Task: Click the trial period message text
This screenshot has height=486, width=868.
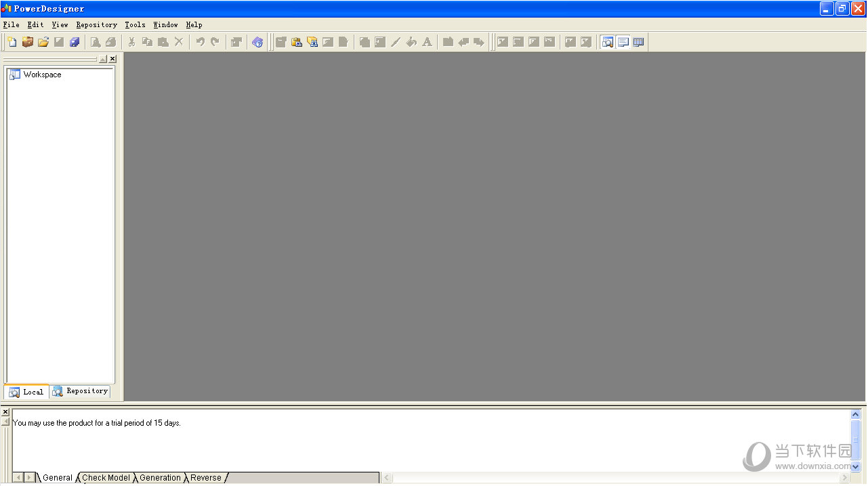Action: 97,423
